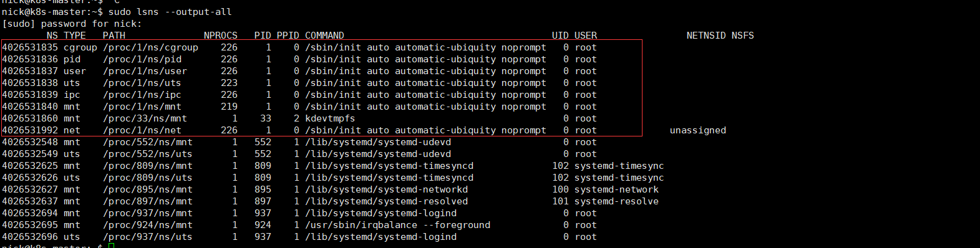Select namespace ID 4026531992
980x248 pixels.
click(x=30, y=130)
